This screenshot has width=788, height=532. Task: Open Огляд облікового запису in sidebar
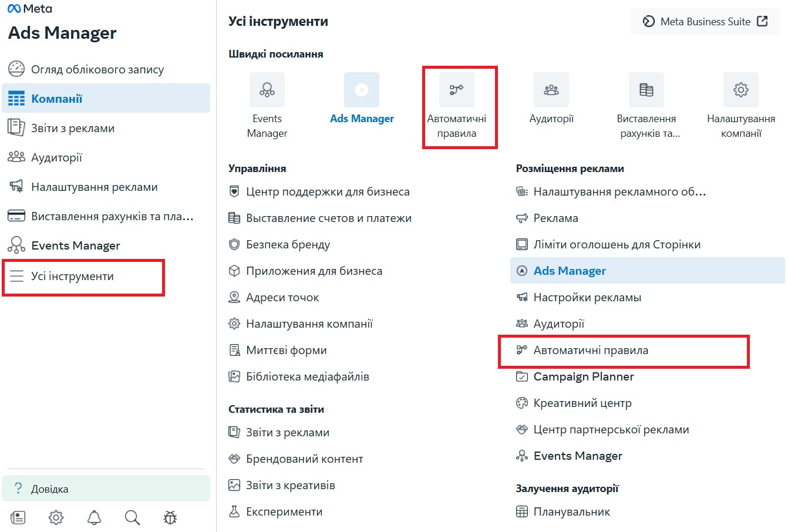[106, 69]
